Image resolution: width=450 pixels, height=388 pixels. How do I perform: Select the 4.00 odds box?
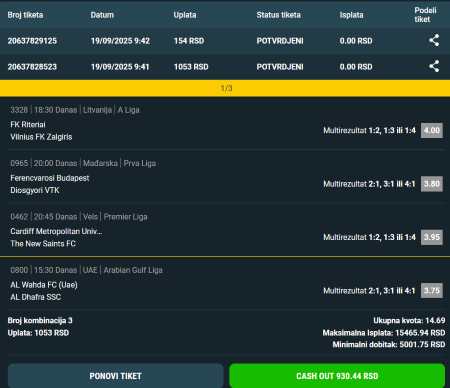(x=432, y=130)
